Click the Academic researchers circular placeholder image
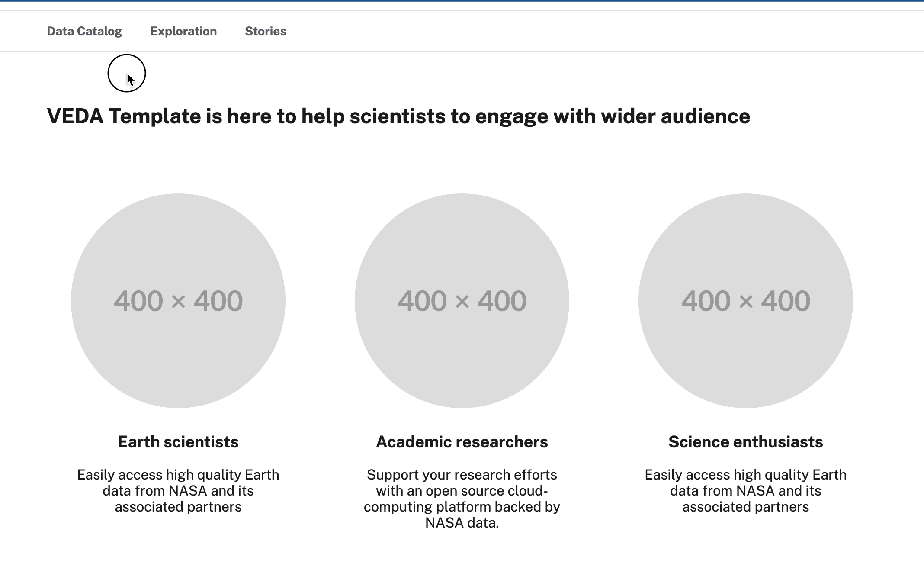 coord(462,300)
